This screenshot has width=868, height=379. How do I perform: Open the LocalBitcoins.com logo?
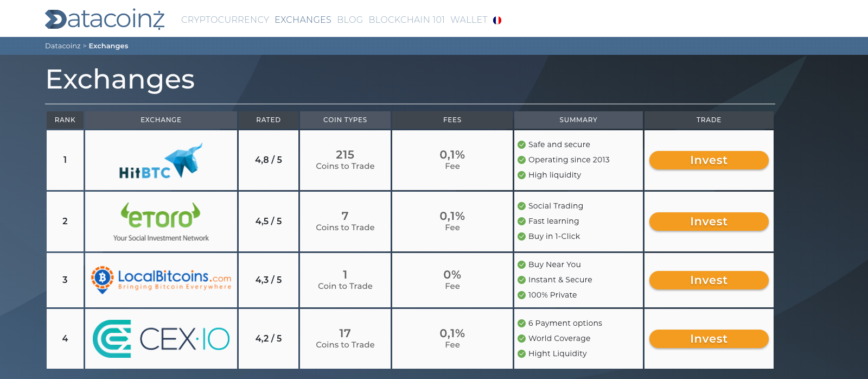[x=161, y=280]
